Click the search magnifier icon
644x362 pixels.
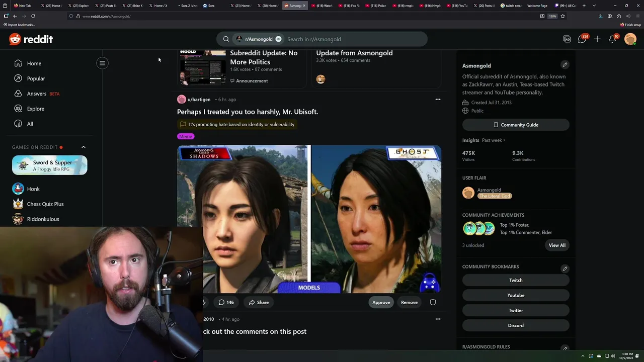226,39
